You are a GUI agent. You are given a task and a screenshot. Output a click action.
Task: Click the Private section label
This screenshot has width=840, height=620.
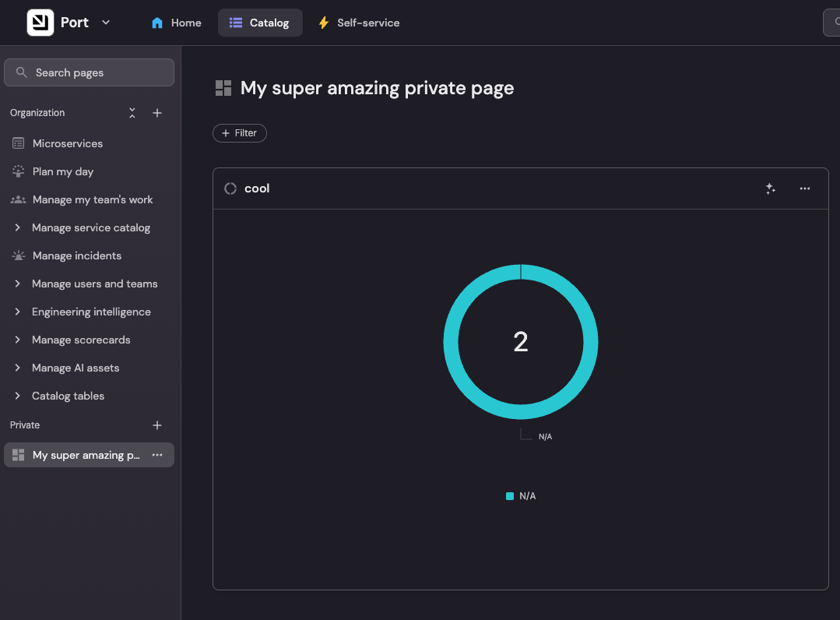(25, 425)
